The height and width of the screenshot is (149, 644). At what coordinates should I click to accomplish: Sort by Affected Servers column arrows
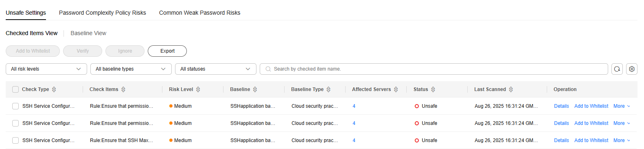click(x=396, y=89)
